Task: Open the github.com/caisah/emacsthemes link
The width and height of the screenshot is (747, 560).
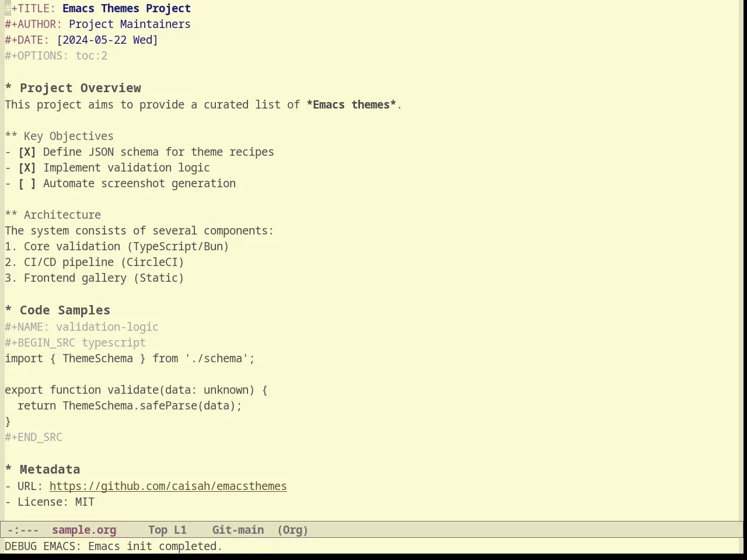Action: point(168,487)
